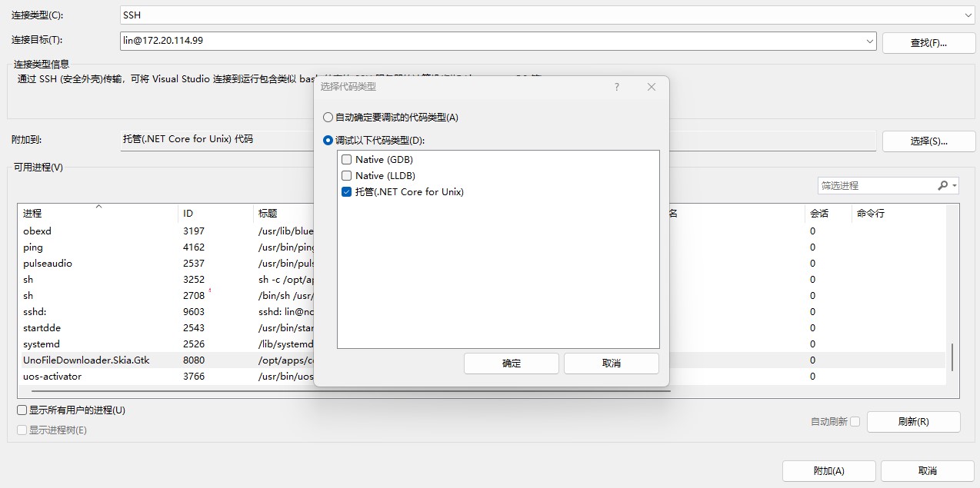Click the 刷新(R) button
980x488 pixels.
tap(913, 421)
